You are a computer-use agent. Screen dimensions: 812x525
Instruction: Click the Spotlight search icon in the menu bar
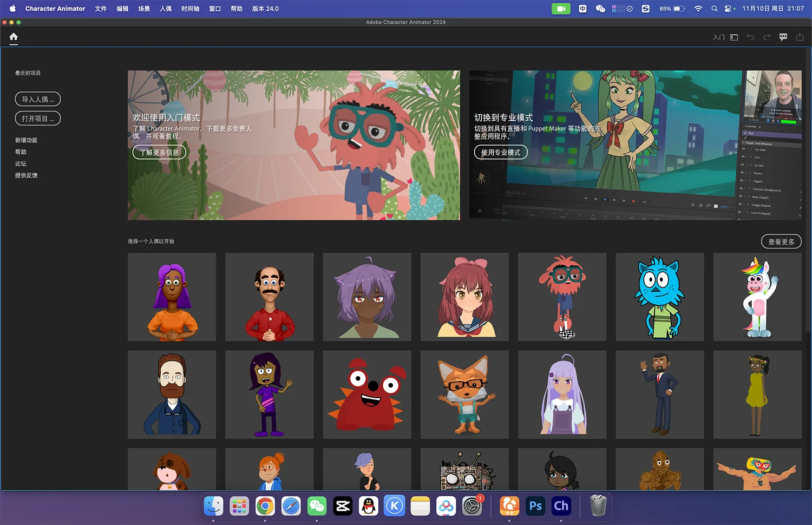[715, 9]
